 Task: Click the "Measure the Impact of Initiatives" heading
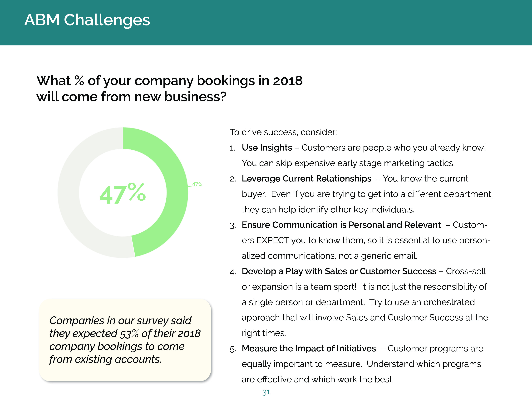tap(309, 348)
